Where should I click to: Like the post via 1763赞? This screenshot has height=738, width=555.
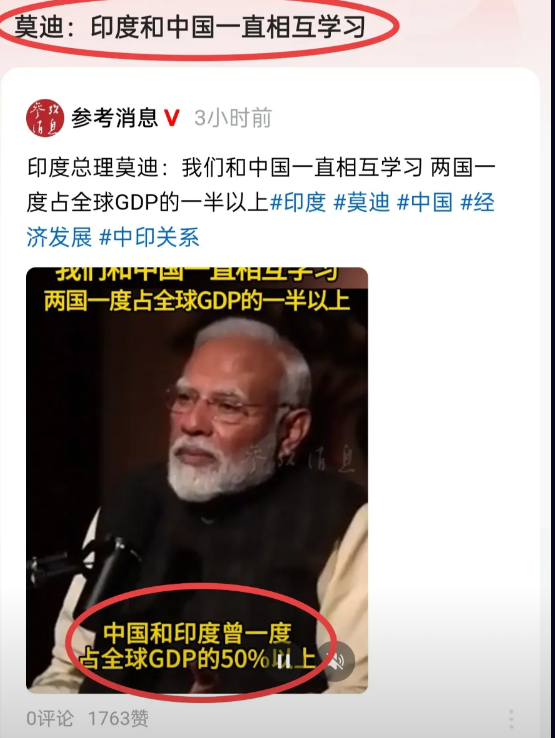pyautogui.click(x=118, y=719)
